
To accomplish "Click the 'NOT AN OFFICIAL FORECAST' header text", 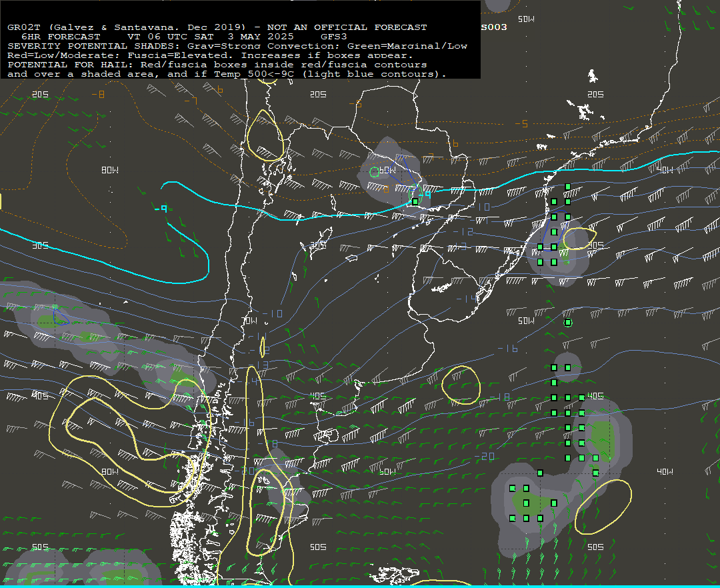I will click(347, 27).
